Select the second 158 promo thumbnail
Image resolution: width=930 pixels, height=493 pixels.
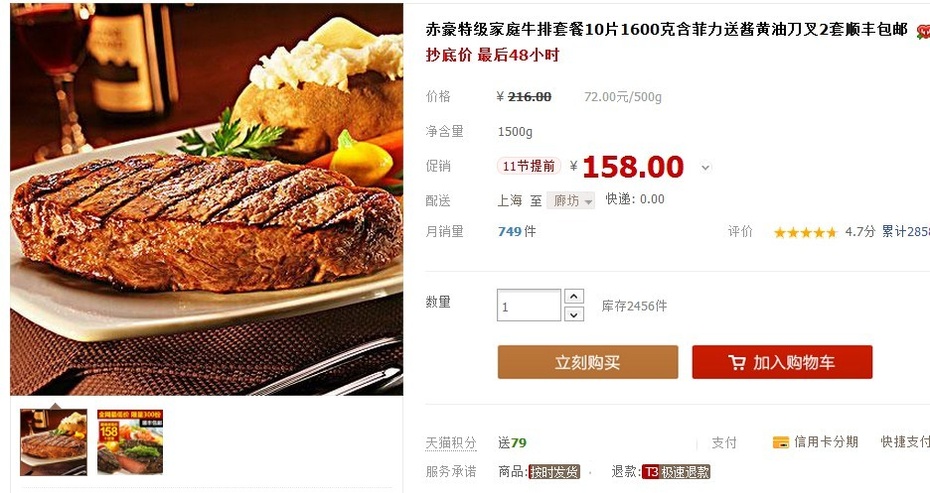130,442
